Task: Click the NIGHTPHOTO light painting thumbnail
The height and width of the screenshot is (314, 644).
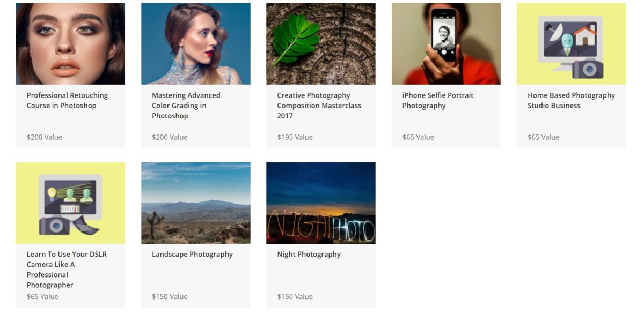Action: pyautogui.click(x=320, y=202)
